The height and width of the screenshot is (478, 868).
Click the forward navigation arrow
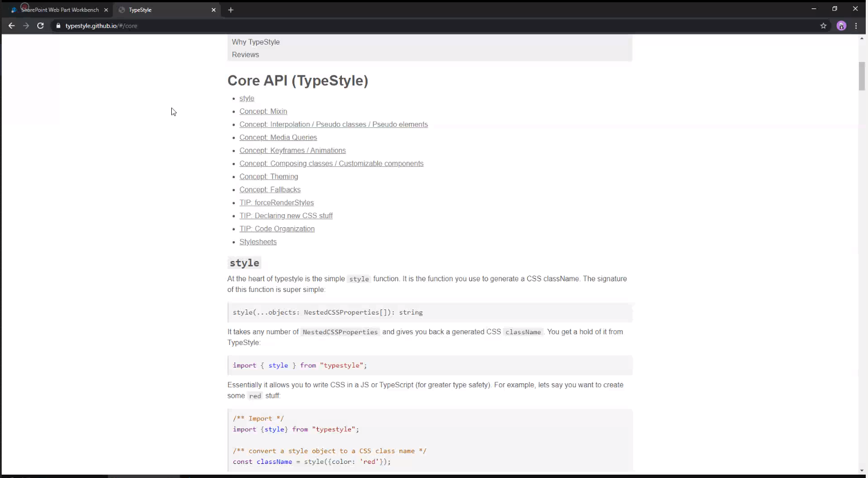pos(26,25)
